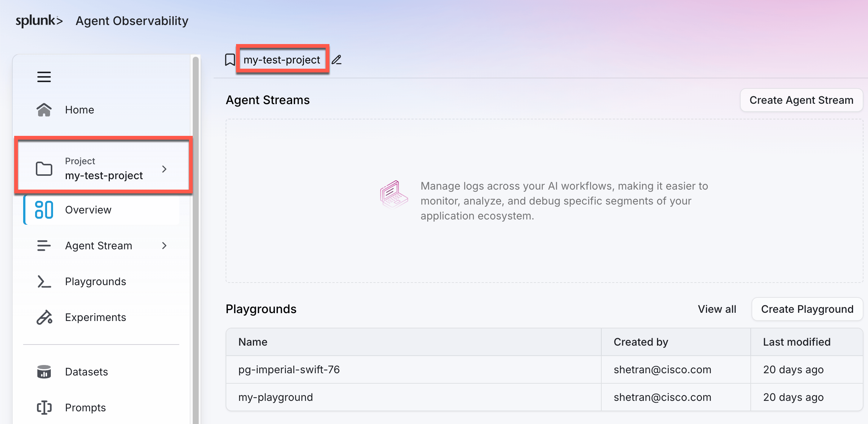Expand the Agent Stream submenu chevron

click(x=164, y=246)
